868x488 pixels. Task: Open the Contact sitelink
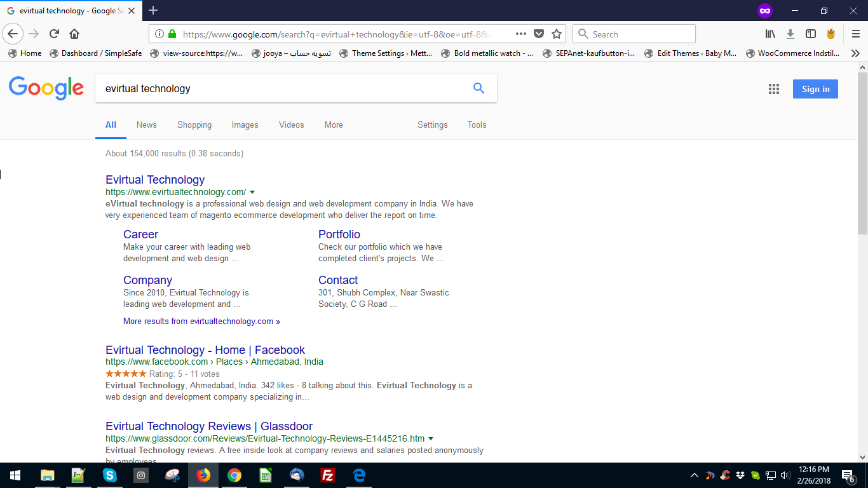tap(338, 280)
